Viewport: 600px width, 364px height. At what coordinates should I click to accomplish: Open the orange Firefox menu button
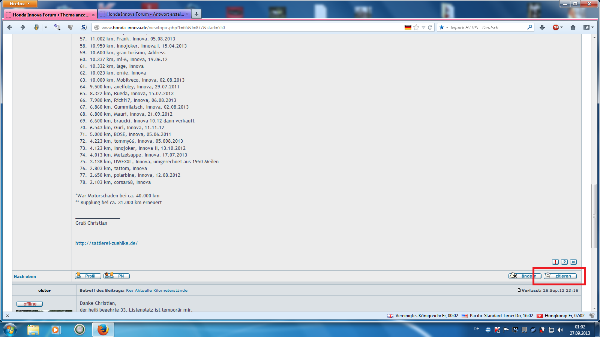click(x=20, y=4)
